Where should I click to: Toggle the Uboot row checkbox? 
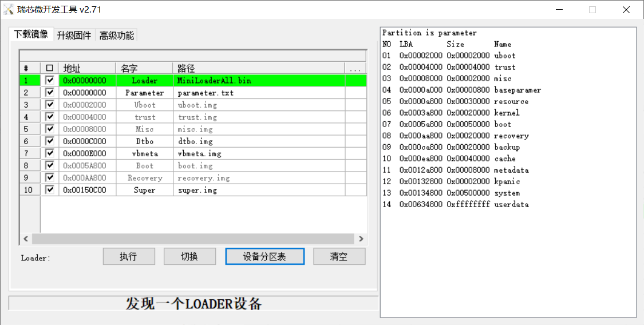50,105
